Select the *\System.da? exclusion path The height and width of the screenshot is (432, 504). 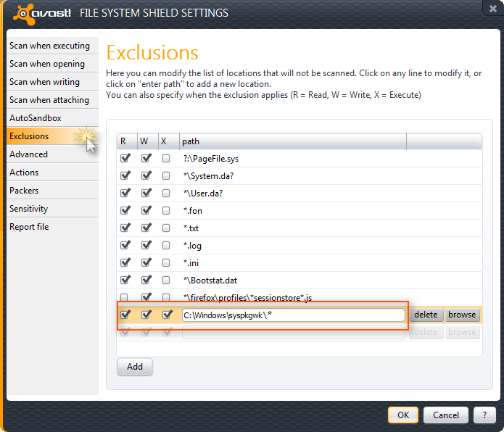(x=208, y=176)
